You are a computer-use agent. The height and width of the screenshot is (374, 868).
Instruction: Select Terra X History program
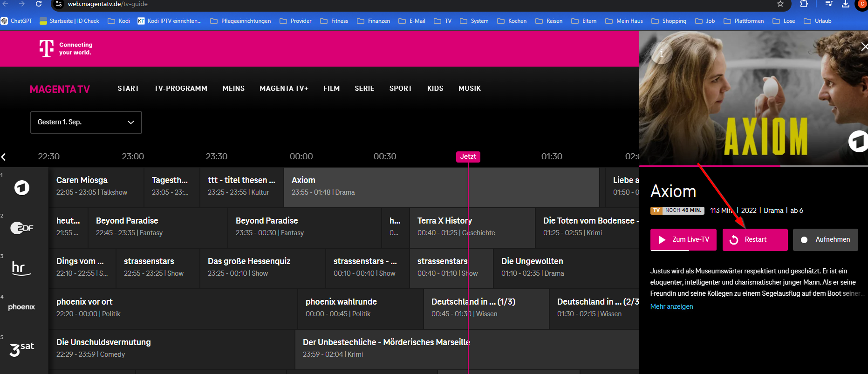[472, 228]
